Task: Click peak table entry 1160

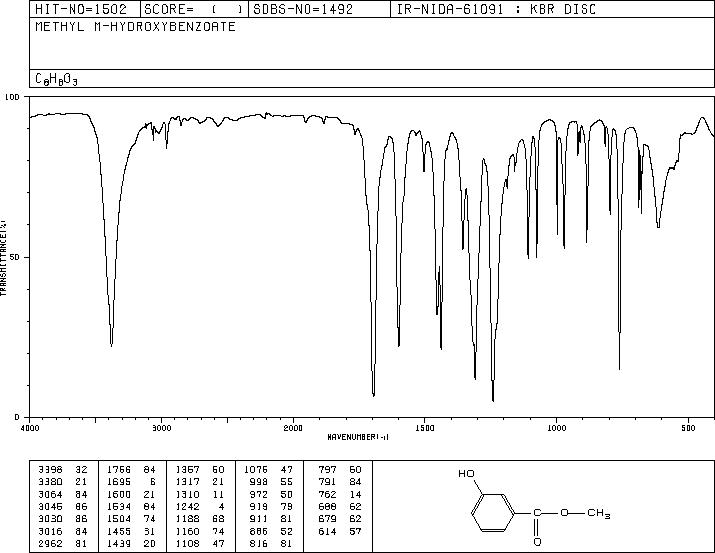Action: pyautogui.click(x=200, y=531)
